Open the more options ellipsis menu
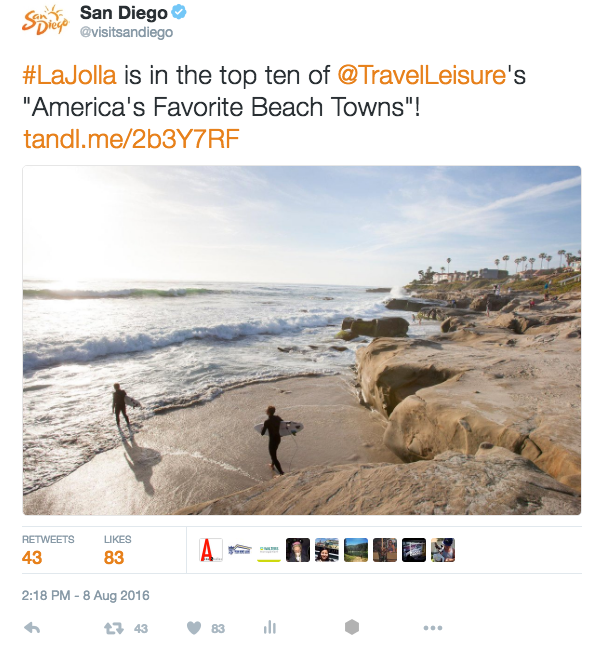 433,628
